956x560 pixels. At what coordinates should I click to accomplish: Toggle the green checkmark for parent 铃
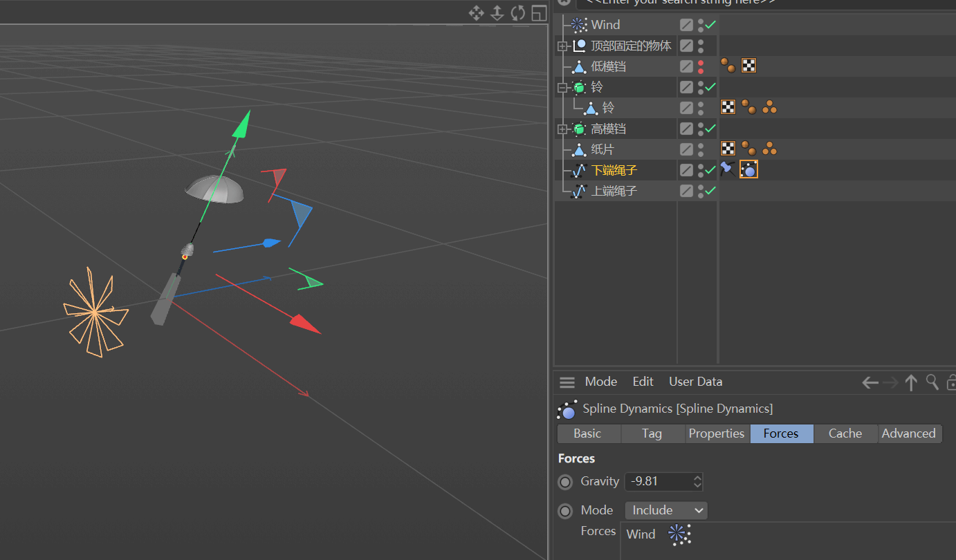point(710,87)
